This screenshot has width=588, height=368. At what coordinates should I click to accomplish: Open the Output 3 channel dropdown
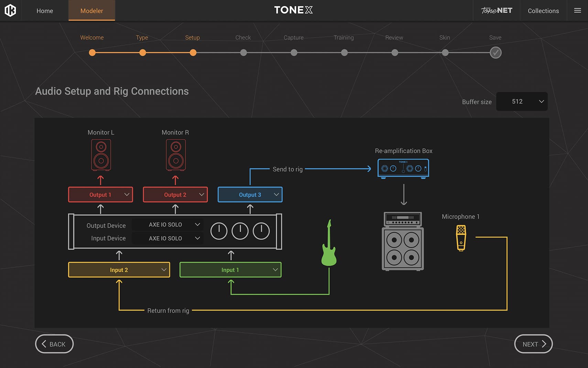pyautogui.click(x=250, y=195)
